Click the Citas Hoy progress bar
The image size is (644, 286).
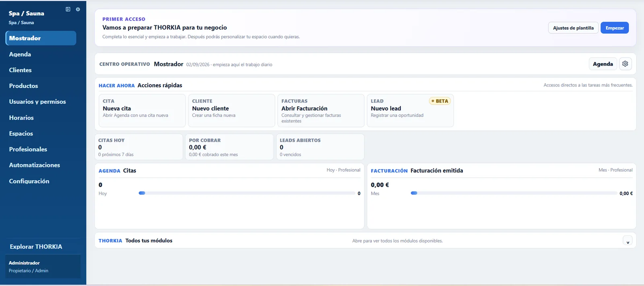tap(247, 193)
